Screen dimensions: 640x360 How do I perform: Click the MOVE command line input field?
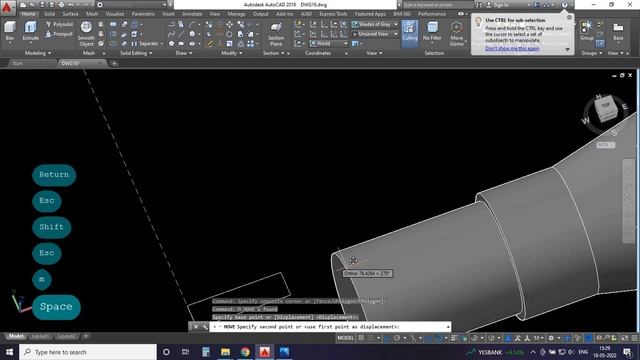coord(330,327)
